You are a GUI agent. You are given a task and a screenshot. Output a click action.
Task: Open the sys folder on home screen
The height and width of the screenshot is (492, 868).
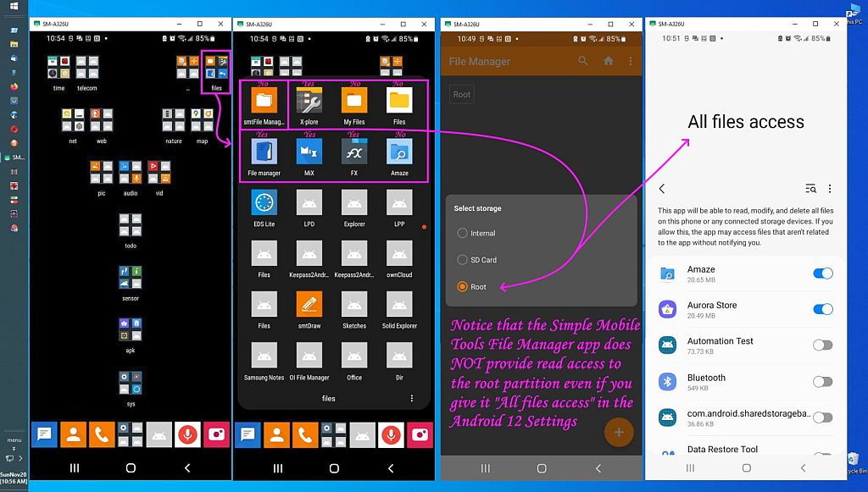(x=131, y=383)
